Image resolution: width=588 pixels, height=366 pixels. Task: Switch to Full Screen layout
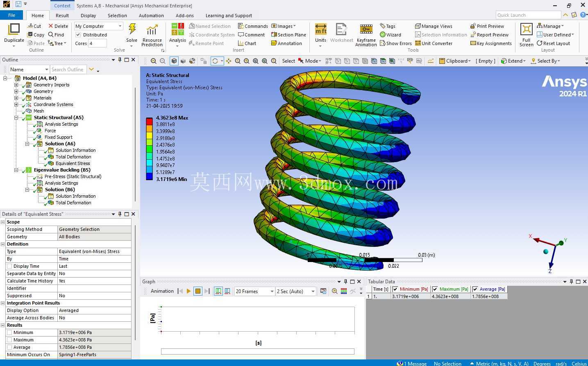[x=526, y=35]
